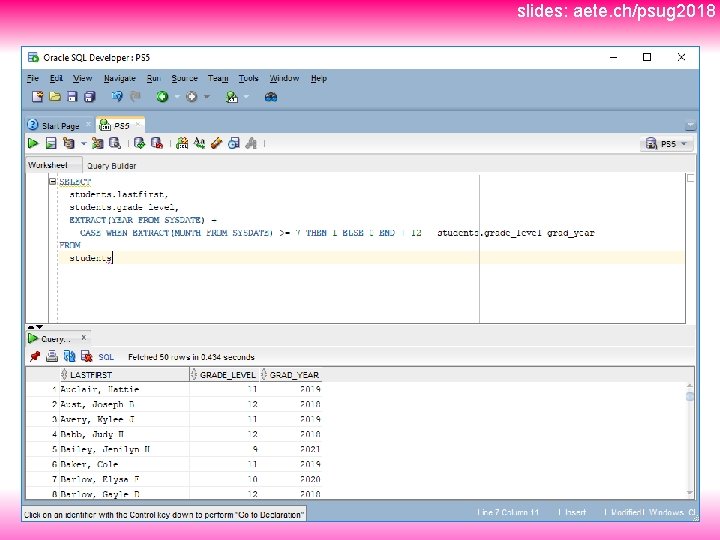Click the binoculars Find DB Object icon
The width and height of the screenshot is (720, 540).
click(271, 96)
